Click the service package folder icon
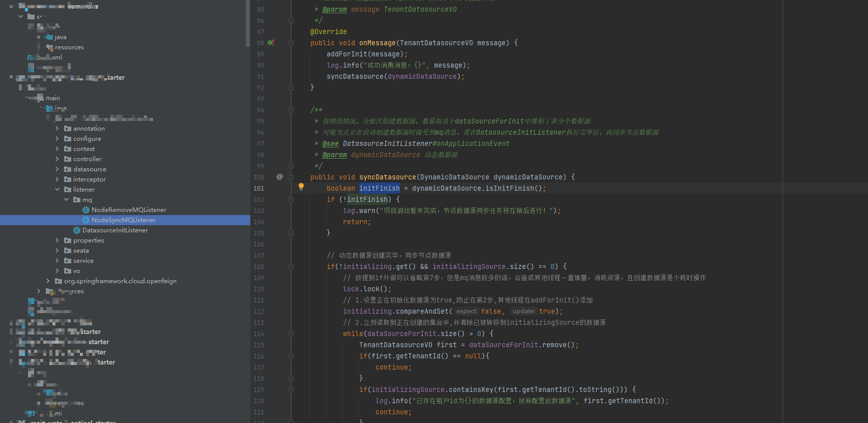Screen dimensions: 868x423 (68, 261)
